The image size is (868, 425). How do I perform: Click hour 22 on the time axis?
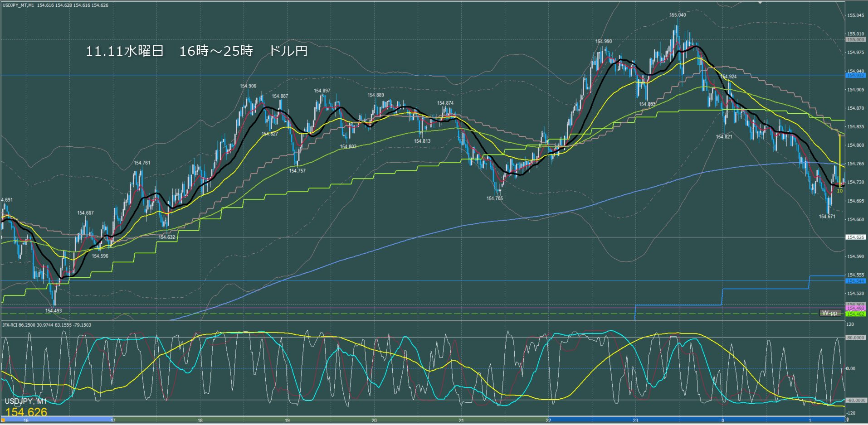pyautogui.click(x=548, y=420)
